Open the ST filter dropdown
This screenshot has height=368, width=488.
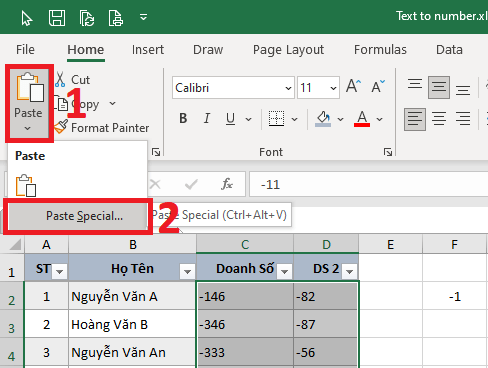click(60, 272)
